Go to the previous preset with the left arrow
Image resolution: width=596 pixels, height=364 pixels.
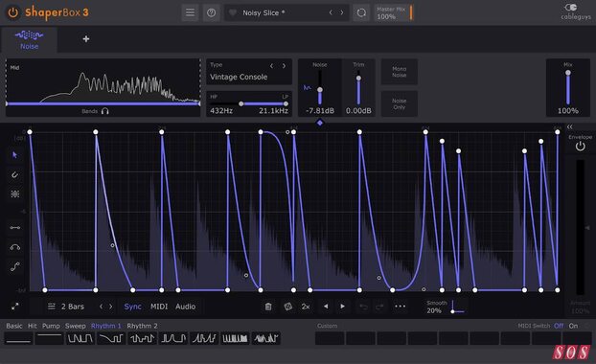[331, 12]
